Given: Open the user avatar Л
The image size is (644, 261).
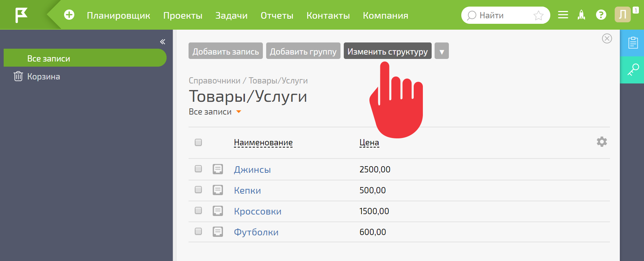Looking at the screenshot, I should pos(623,15).
